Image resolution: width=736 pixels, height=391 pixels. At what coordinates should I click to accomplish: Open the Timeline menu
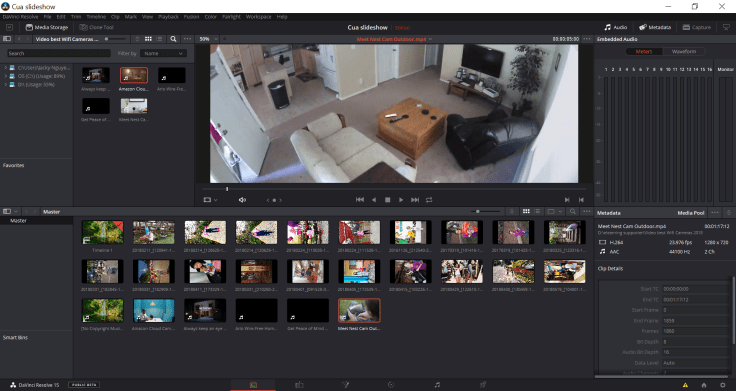click(x=96, y=17)
